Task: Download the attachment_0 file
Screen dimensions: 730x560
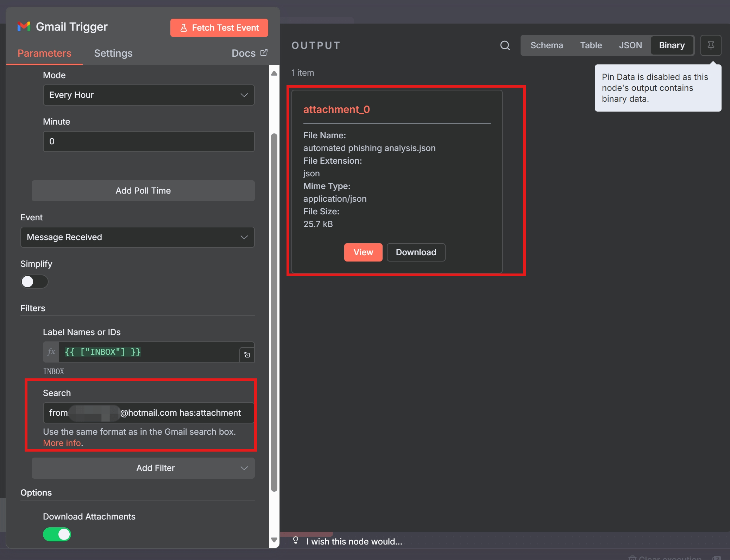Action: pos(416,252)
